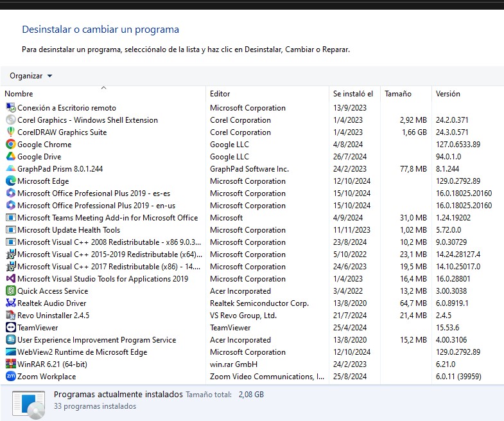
Task: Click the WinRAR icon
Action: click(x=11, y=364)
